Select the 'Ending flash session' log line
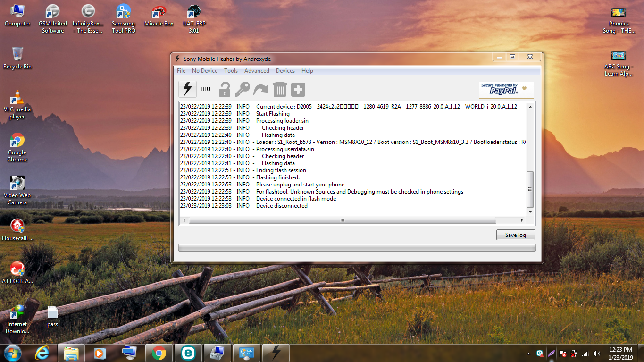The image size is (644, 362). click(243, 170)
